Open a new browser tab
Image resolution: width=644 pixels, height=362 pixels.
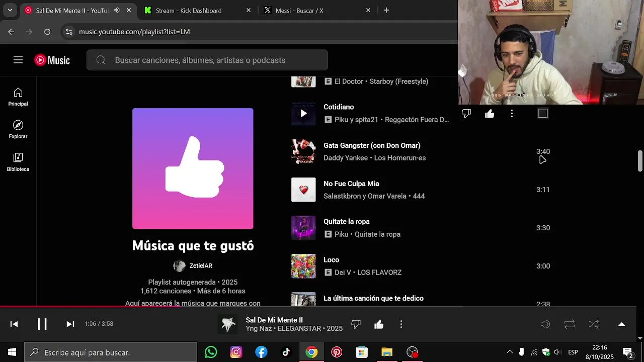pos(386,10)
